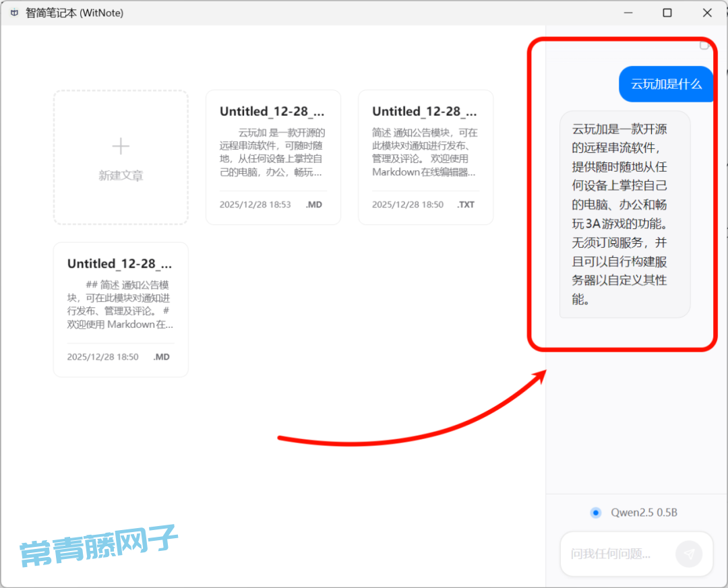This screenshot has height=588, width=728.
Task: Click the 2025/12/28 18:50 date on the .TXT note
Action: [x=407, y=204]
